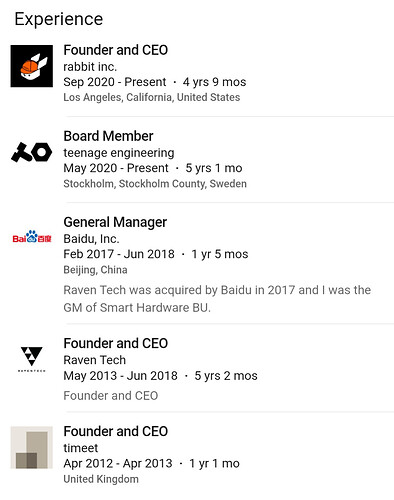Open the rabbit inc. company name link
The image size is (394, 500).
[x=90, y=67]
